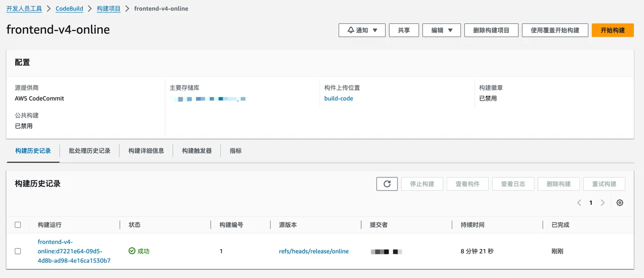644x278 pixels.
Task: Check the frontend-v4-online build row checkbox
Action: pyautogui.click(x=18, y=251)
